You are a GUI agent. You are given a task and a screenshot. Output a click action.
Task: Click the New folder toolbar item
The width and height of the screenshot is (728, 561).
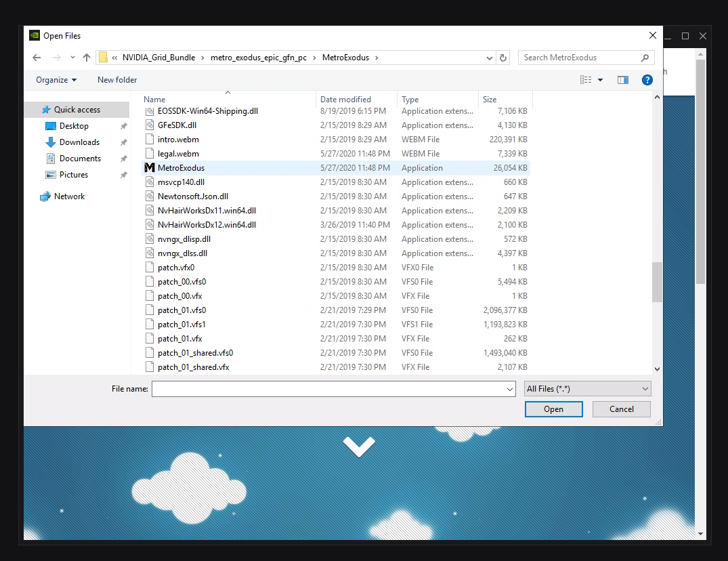[x=117, y=80]
